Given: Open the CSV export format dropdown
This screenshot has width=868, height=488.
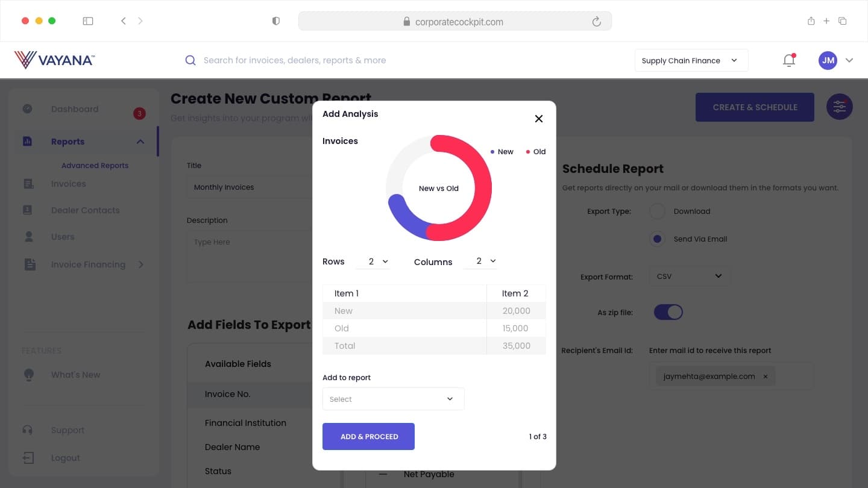Looking at the screenshot, I should tap(690, 277).
